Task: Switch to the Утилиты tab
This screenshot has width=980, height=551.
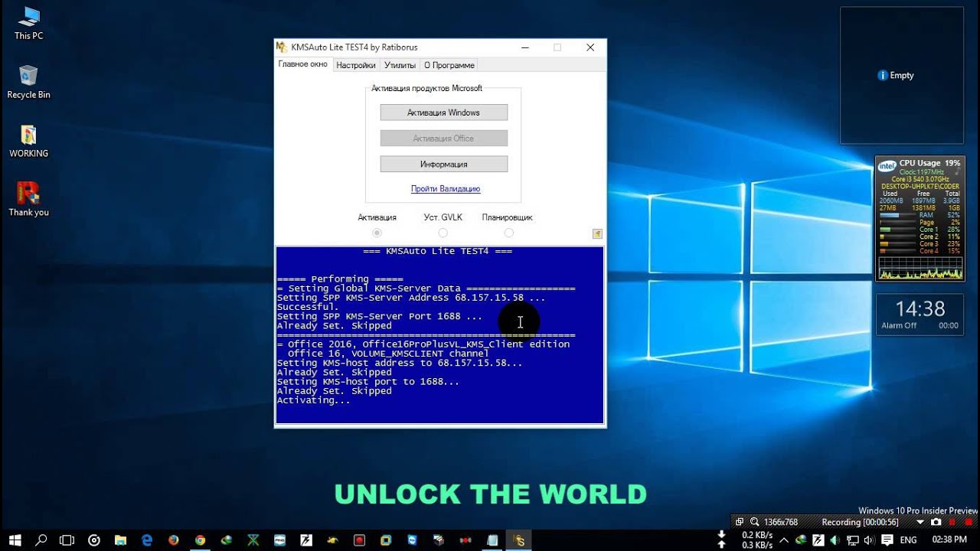Action: [400, 65]
